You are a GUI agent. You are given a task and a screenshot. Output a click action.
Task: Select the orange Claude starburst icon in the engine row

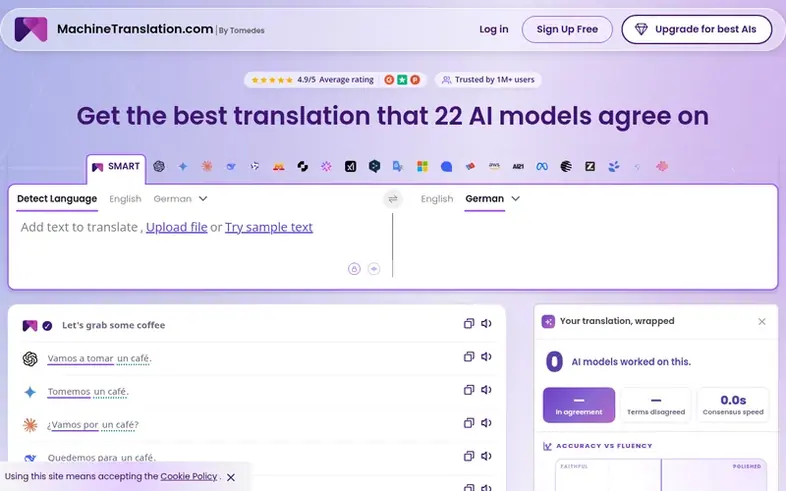click(x=207, y=166)
